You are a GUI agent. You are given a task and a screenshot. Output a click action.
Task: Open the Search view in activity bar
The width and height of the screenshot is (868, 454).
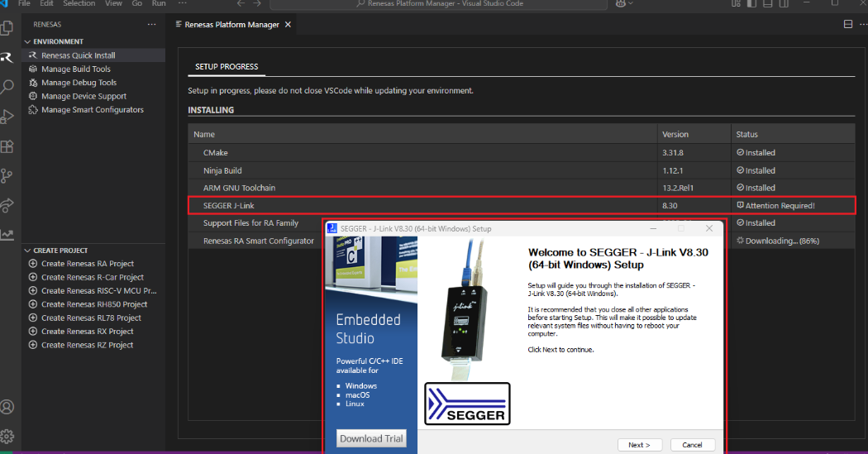tap(7, 86)
